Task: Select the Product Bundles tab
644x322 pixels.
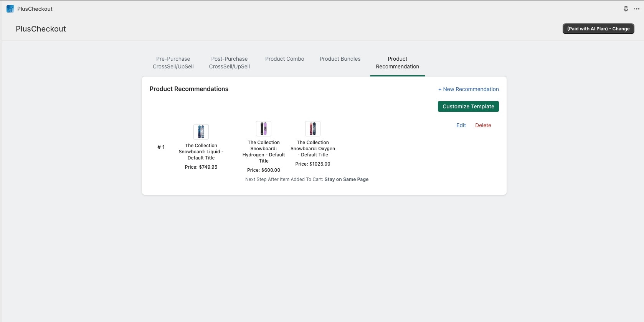Action: click(340, 59)
